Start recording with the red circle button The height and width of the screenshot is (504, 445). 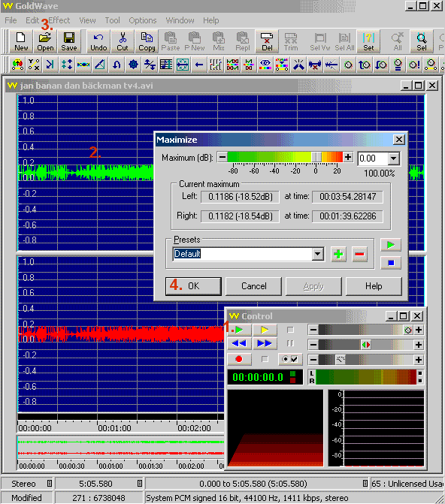239,359
